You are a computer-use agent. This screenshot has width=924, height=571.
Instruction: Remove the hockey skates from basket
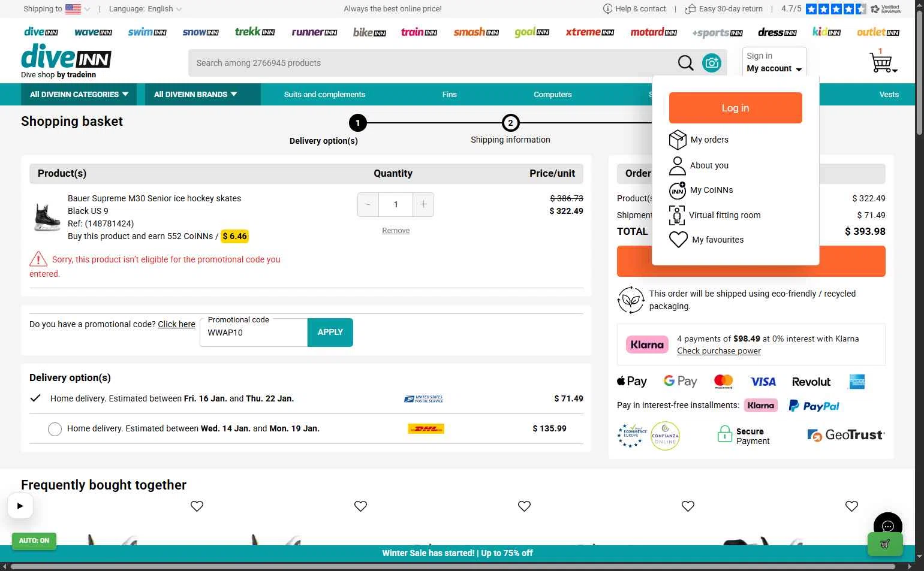click(396, 231)
